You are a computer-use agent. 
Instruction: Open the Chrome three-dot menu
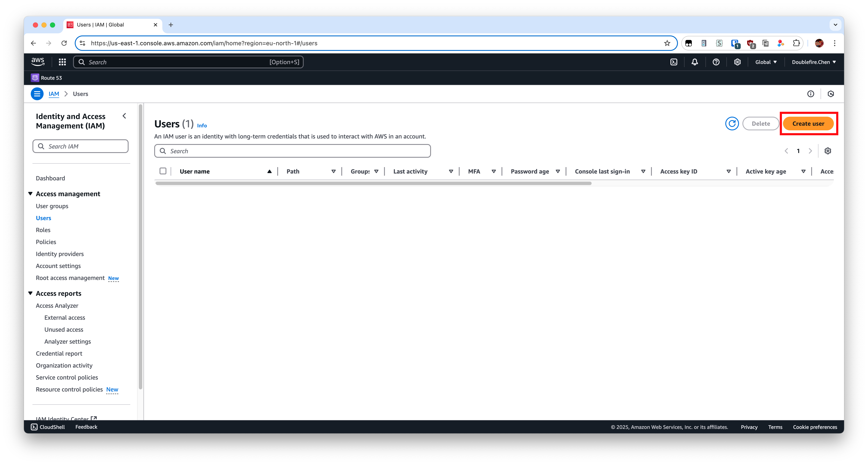pos(835,43)
